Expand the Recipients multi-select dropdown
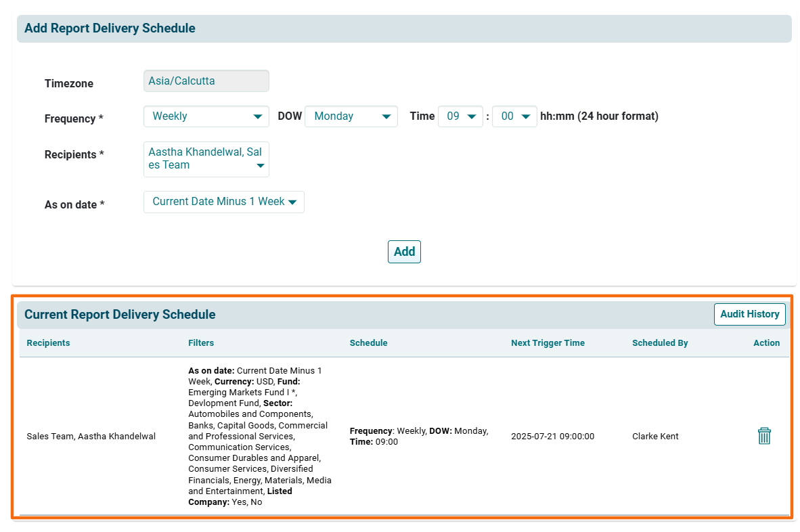This screenshot has height=532, width=800. (x=206, y=159)
